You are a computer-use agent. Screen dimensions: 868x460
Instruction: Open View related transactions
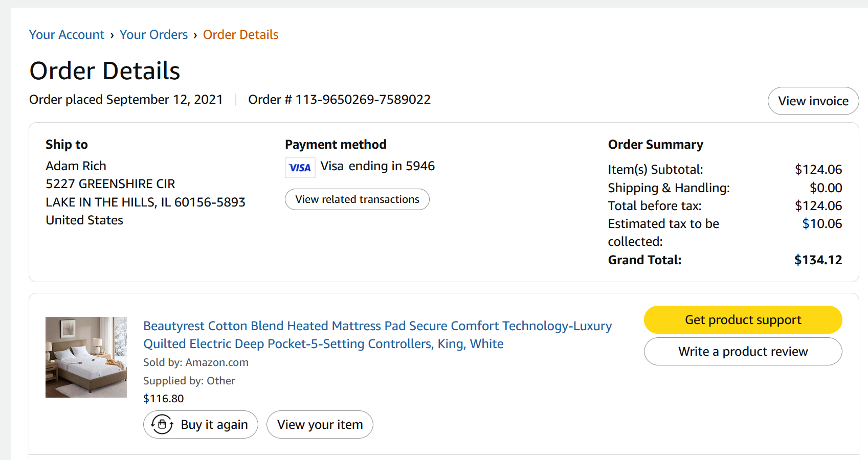coord(357,199)
